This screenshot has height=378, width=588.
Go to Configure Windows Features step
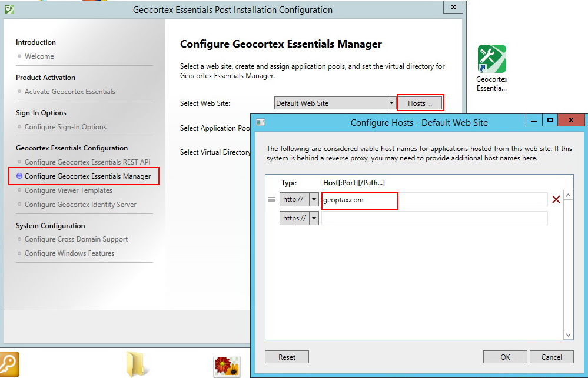coord(69,253)
